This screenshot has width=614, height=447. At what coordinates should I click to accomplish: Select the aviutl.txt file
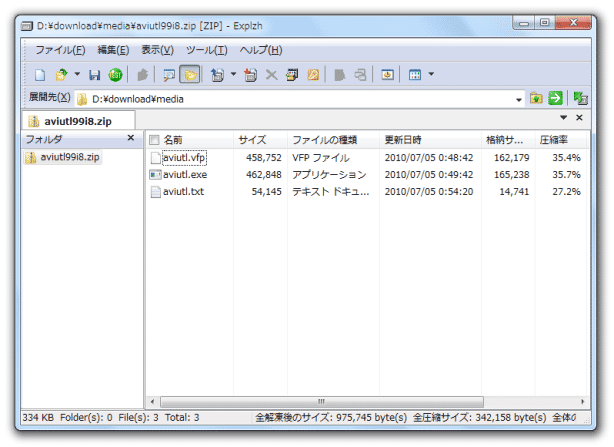(x=183, y=191)
